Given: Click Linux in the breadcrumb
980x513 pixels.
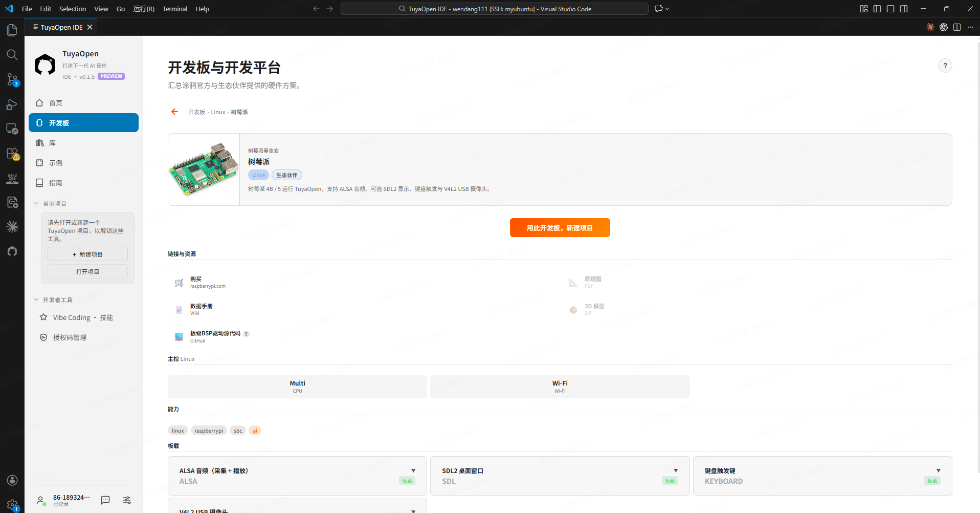Looking at the screenshot, I should click(x=218, y=112).
